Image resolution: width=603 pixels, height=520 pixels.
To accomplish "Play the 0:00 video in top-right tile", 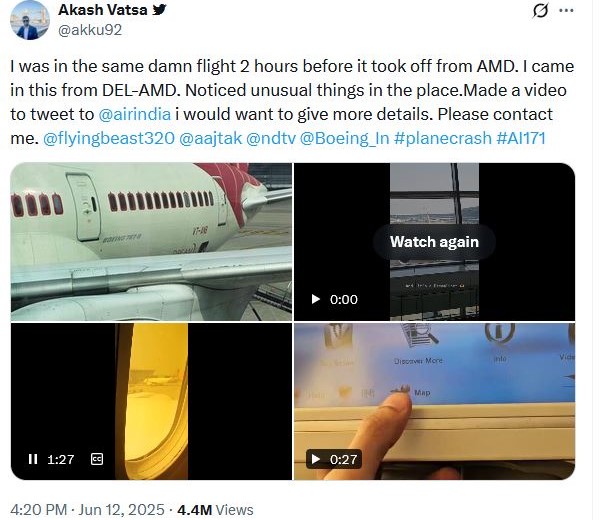I will 316,299.
